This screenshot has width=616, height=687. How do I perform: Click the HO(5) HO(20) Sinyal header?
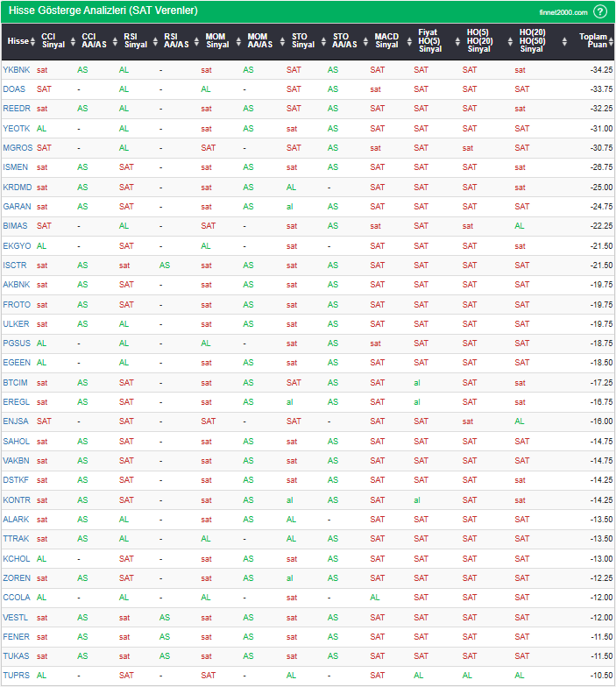pyautogui.click(x=478, y=41)
